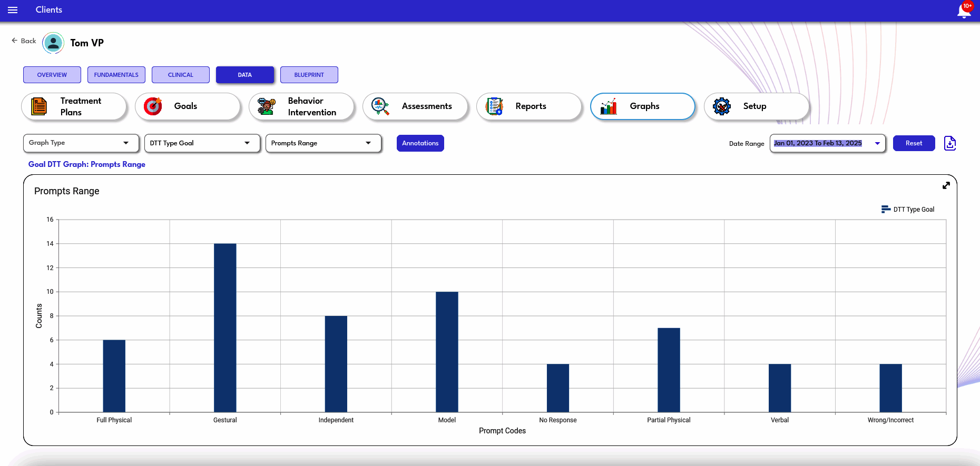Open the Prompts Range dropdown
Screen dimensions: 980x466
(x=324, y=143)
